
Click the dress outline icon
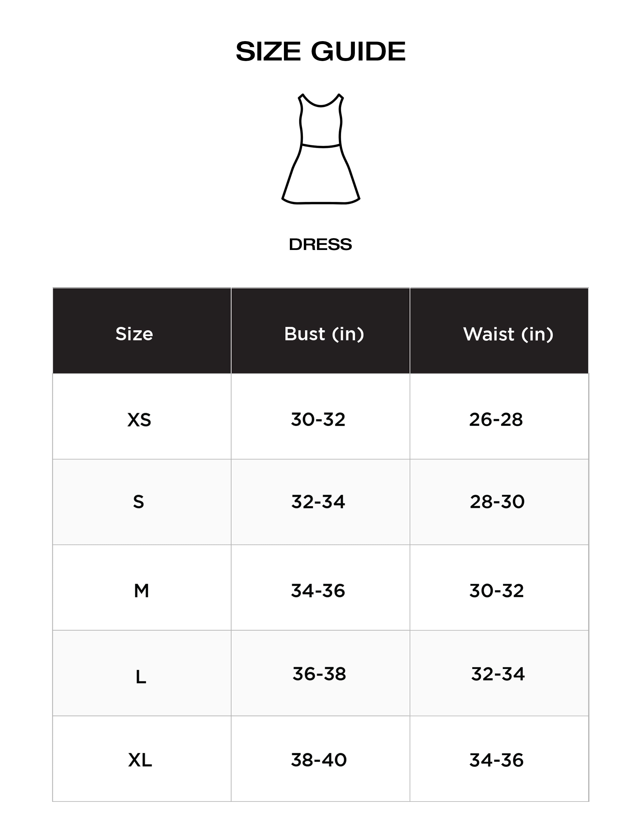[x=320, y=149]
